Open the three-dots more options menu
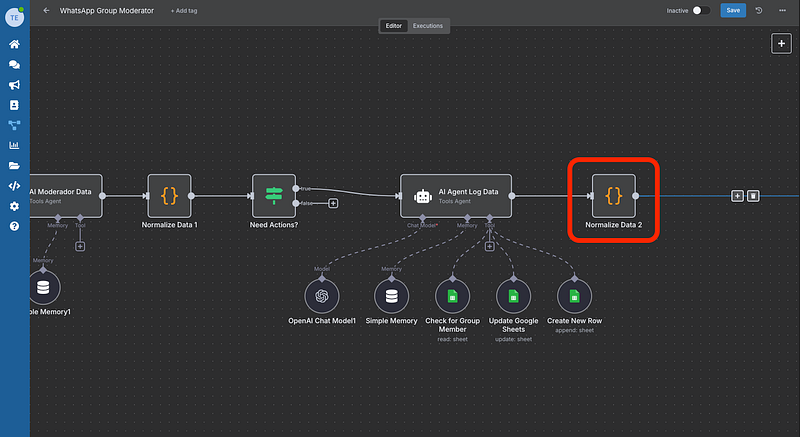800x437 pixels. tap(780, 10)
